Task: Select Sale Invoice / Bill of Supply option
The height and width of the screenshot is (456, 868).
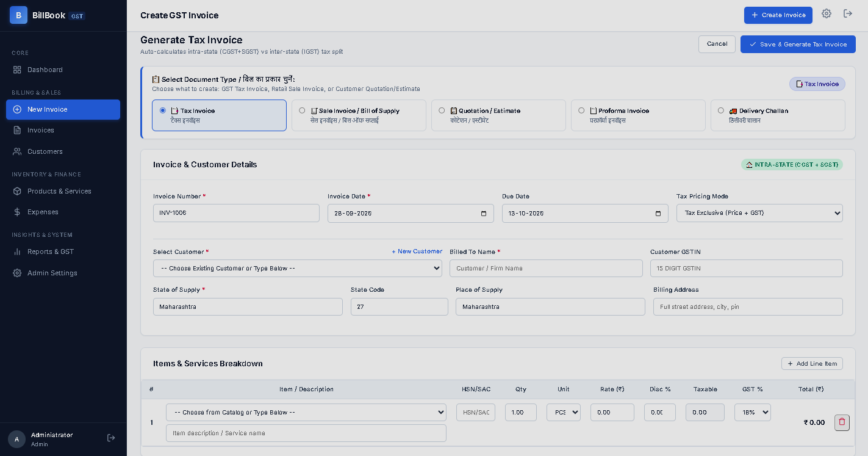Action: tap(359, 115)
